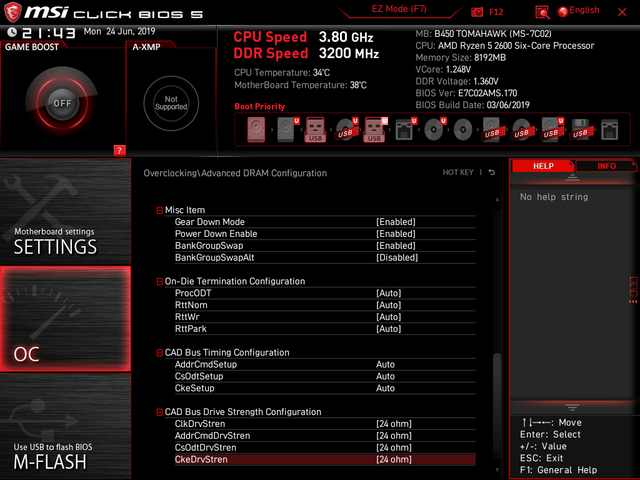Screen dimensions: 640x480
Task: Choose the non-UEFI USB hard disk boot device
Action: point(491,130)
